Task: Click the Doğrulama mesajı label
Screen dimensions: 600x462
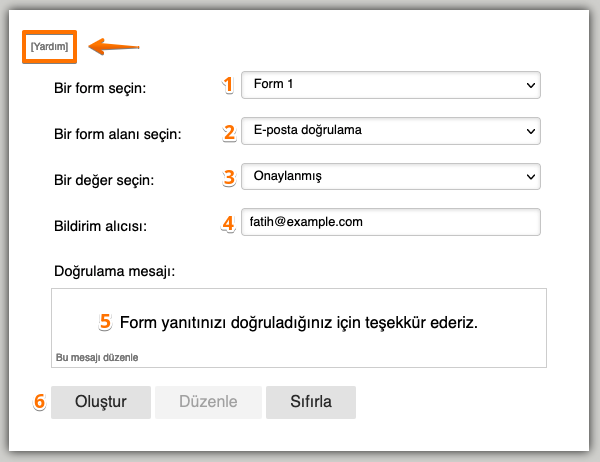Action: [x=112, y=270]
